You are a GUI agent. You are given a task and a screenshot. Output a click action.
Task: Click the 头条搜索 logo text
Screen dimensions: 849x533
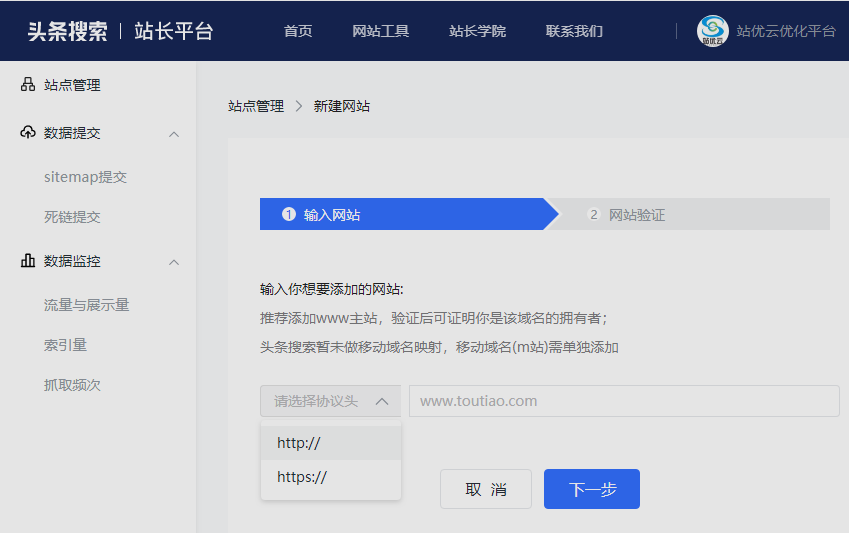pos(68,31)
